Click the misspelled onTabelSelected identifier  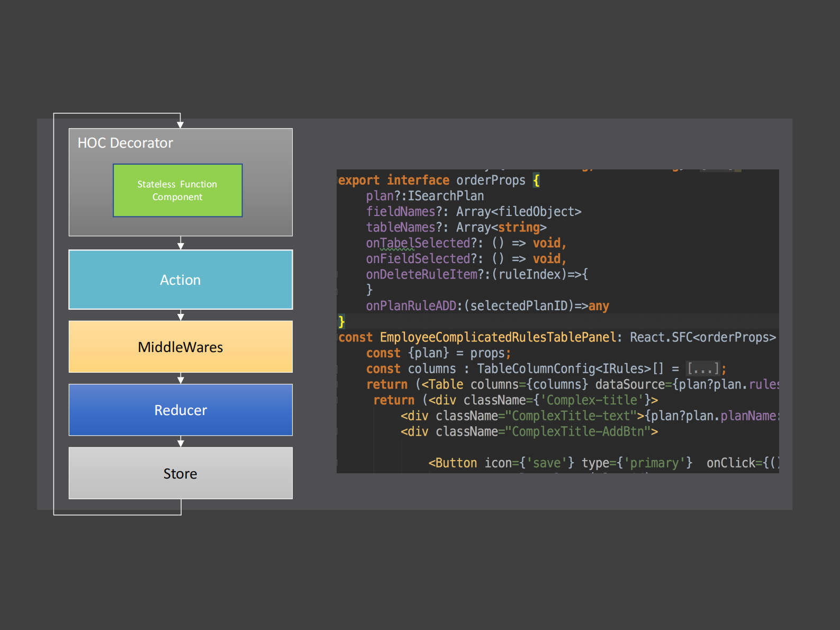click(x=418, y=243)
